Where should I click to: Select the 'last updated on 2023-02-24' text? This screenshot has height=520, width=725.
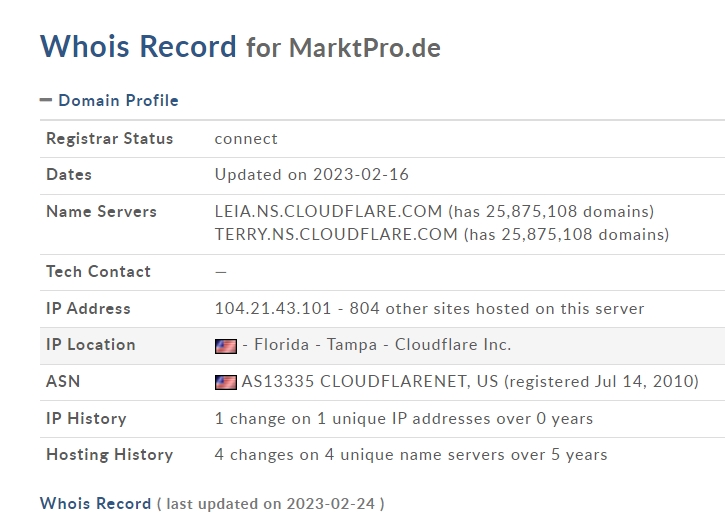(270, 504)
